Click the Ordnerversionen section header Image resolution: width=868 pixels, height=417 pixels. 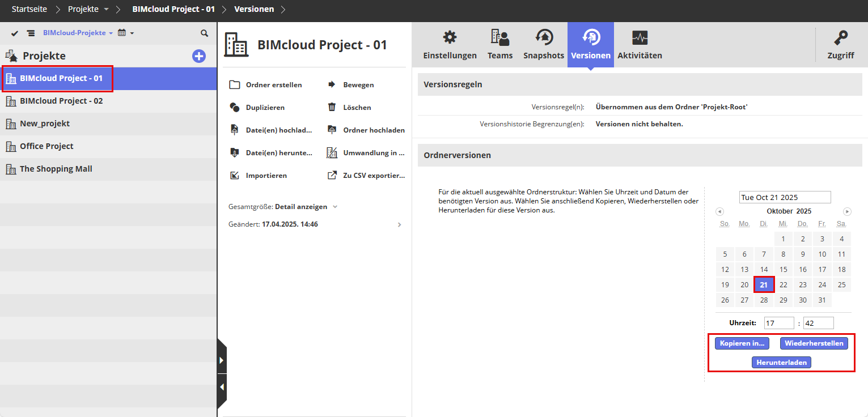[640, 155]
